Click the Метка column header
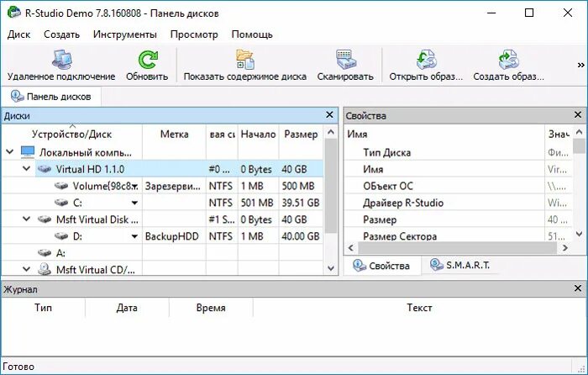 (175, 134)
